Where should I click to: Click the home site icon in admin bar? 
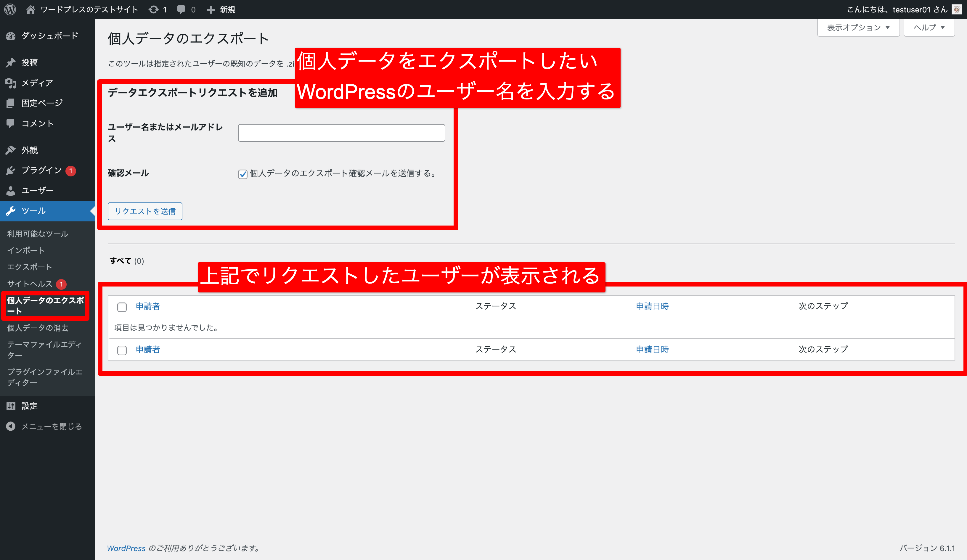[x=31, y=9]
